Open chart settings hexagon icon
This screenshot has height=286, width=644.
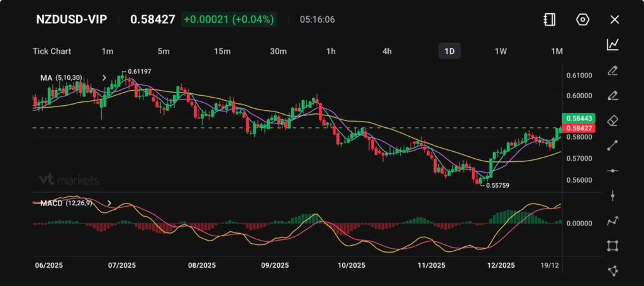582,20
